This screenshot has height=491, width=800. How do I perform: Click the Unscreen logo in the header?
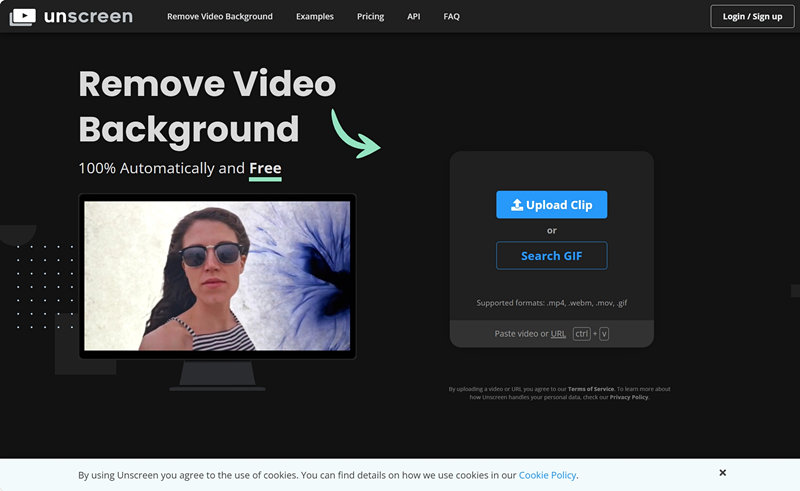pyautogui.click(x=71, y=16)
